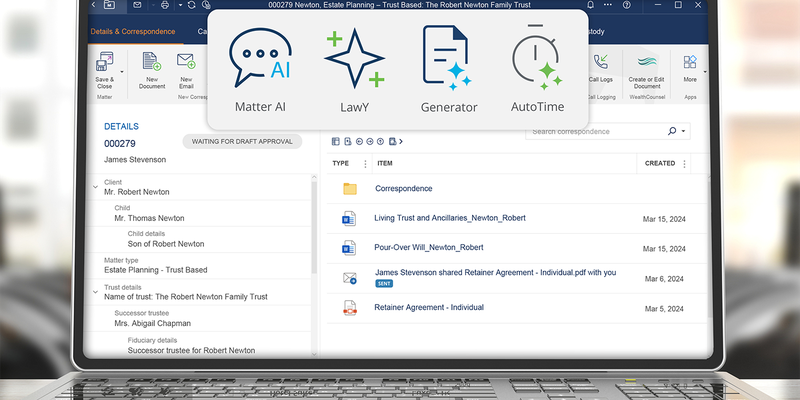Click the Mar 5, 2024 date

[x=664, y=309]
